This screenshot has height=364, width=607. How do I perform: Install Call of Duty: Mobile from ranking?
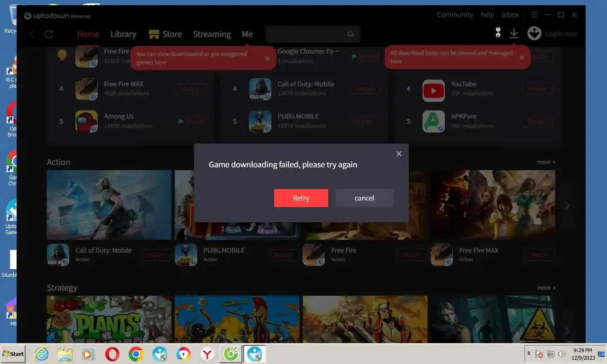tap(364, 89)
